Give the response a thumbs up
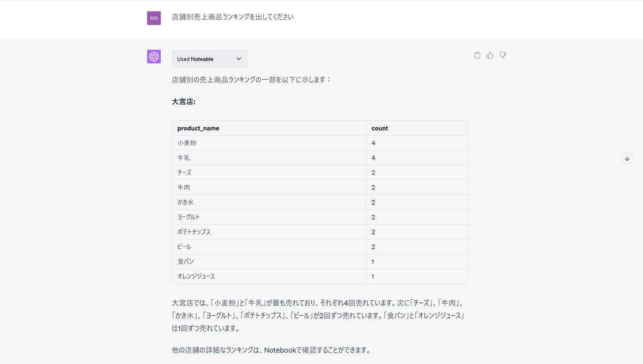 (x=490, y=55)
